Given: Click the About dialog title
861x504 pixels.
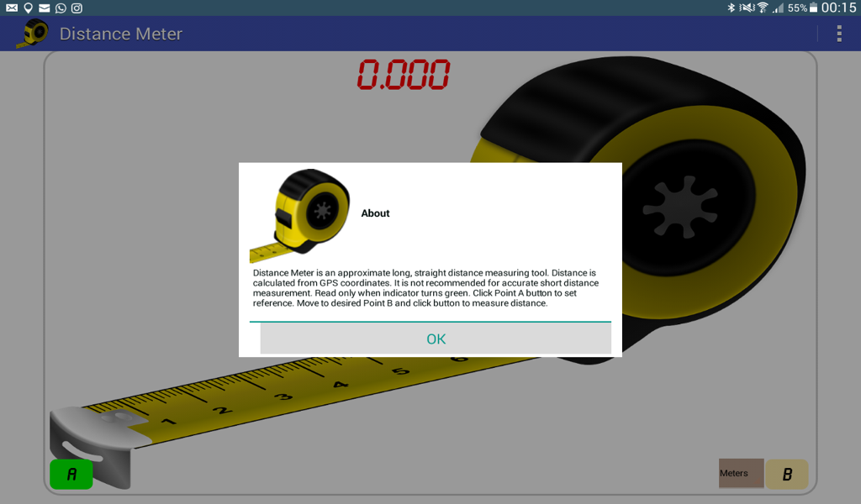Looking at the screenshot, I should click(375, 213).
